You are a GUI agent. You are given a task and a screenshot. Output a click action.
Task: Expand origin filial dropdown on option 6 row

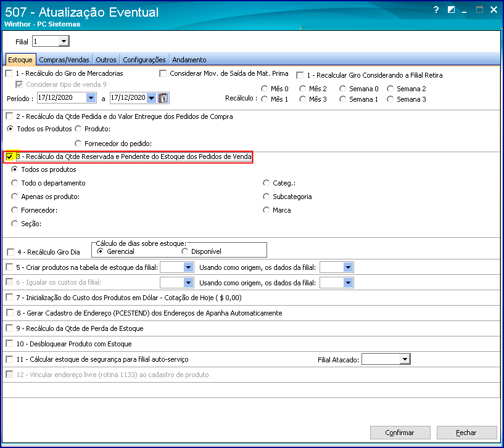click(x=348, y=283)
